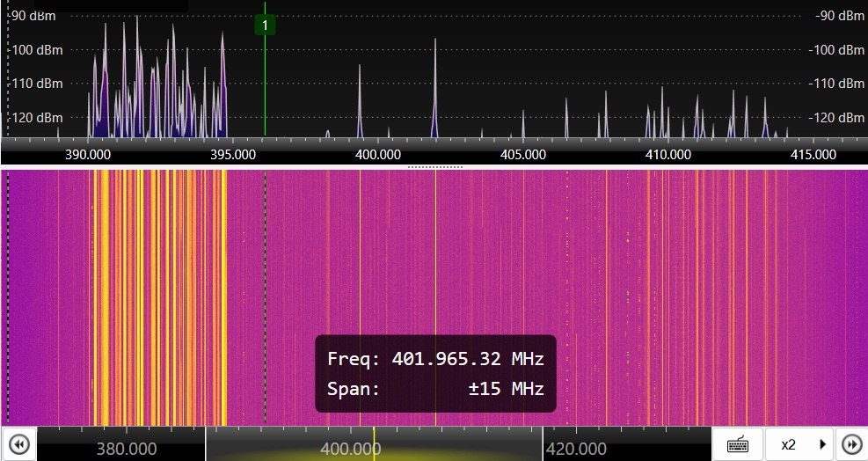Click the highlighted 400.000 span window in the navigator
The image size is (868, 461).
tap(374, 443)
